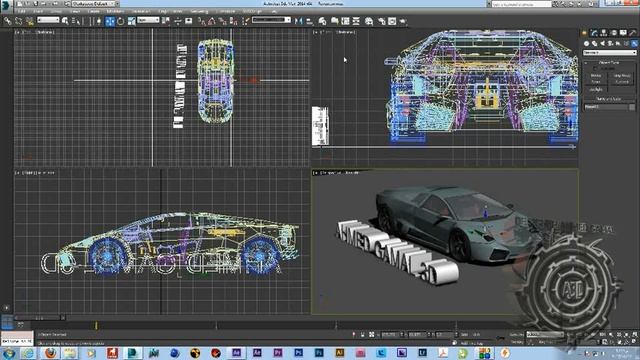Click the Unlink Selection tool

[x=18, y=21]
